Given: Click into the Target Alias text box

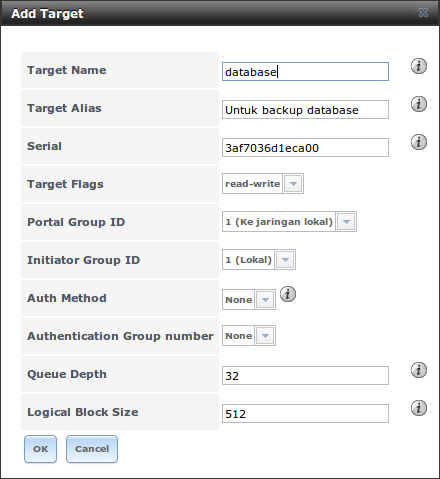Looking at the screenshot, I should pos(305,110).
